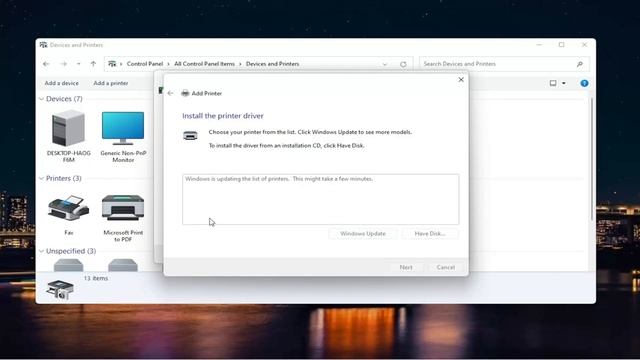Open recent locations dropdown arrow
The width and height of the screenshot is (640, 360).
78,64
